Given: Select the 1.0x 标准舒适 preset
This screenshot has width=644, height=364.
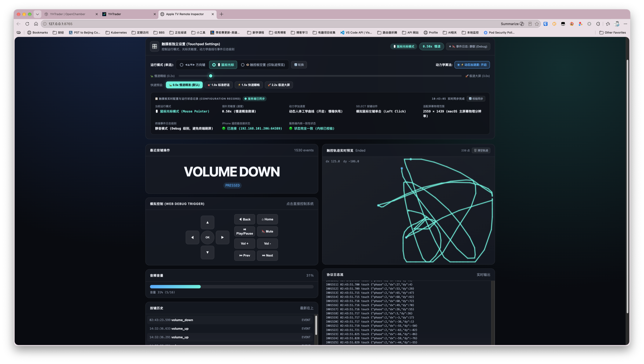Looking at the screenshot, I should [219, 85].
